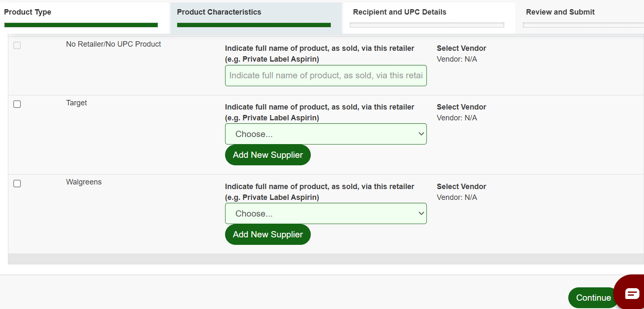Focus the No Retailer product name field
This screenshot has height=309, width=644.
(326, 75)
